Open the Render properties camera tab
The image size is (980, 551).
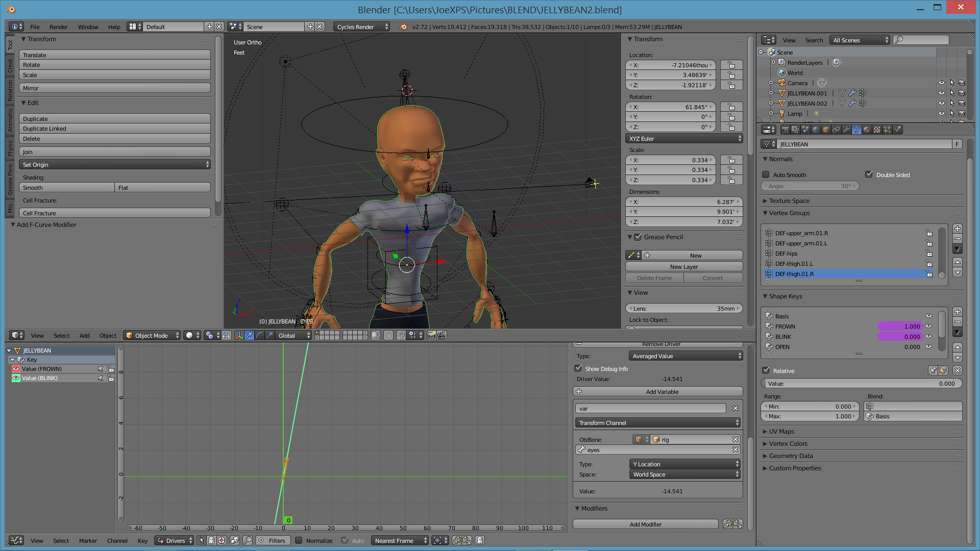[x=785, y=130]
